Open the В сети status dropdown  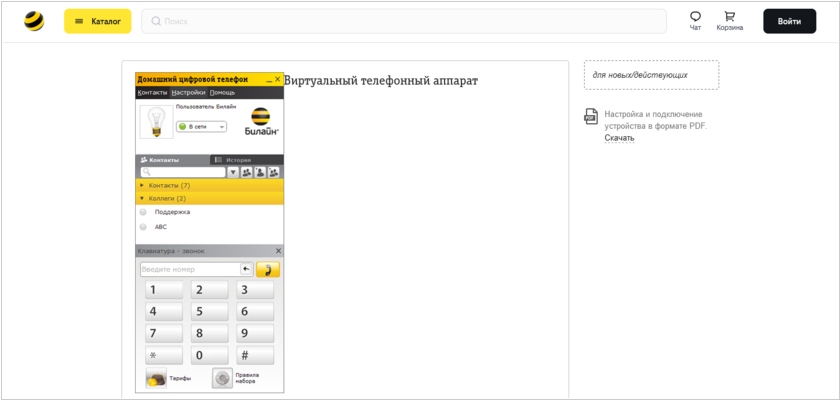coord(201,127)
